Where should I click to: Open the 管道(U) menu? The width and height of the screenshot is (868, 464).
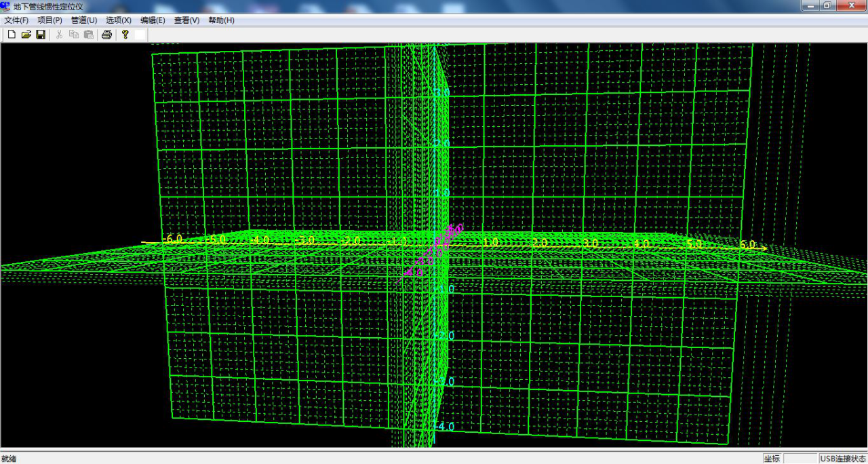pyautogui.click(x=84, y=20)
